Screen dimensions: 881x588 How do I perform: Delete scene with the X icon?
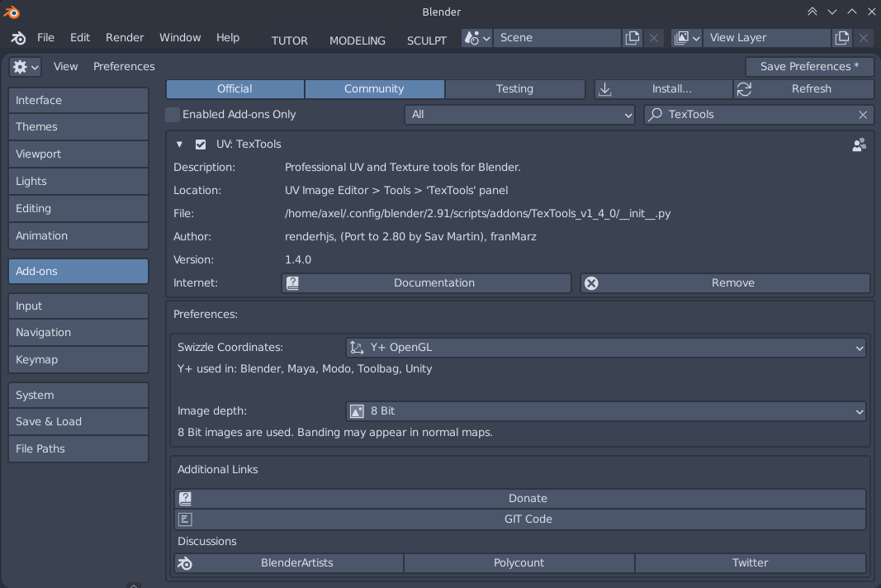[x=653, y=38]
